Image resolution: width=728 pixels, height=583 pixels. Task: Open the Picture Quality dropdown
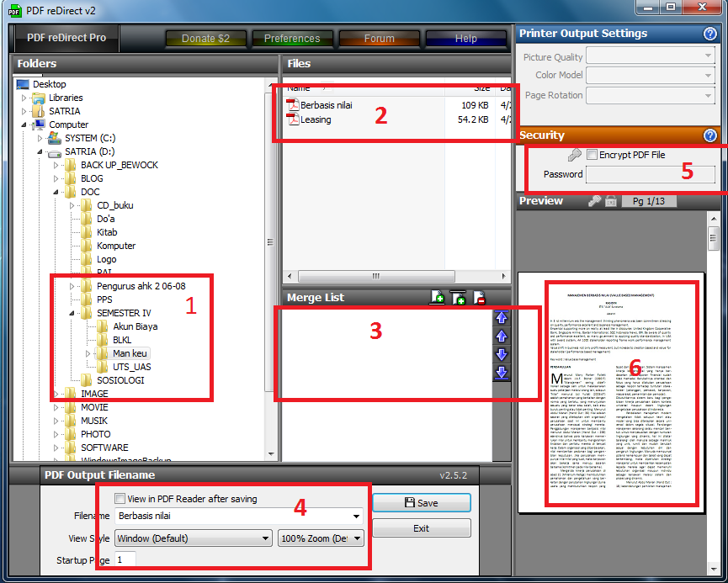click(650, 56)
